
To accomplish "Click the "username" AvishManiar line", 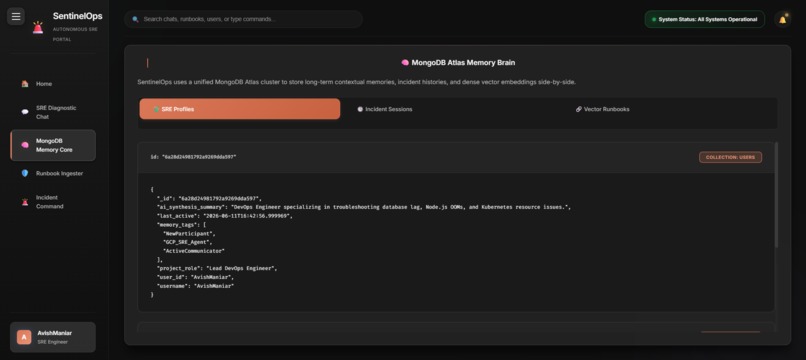I will coord(195,286).
